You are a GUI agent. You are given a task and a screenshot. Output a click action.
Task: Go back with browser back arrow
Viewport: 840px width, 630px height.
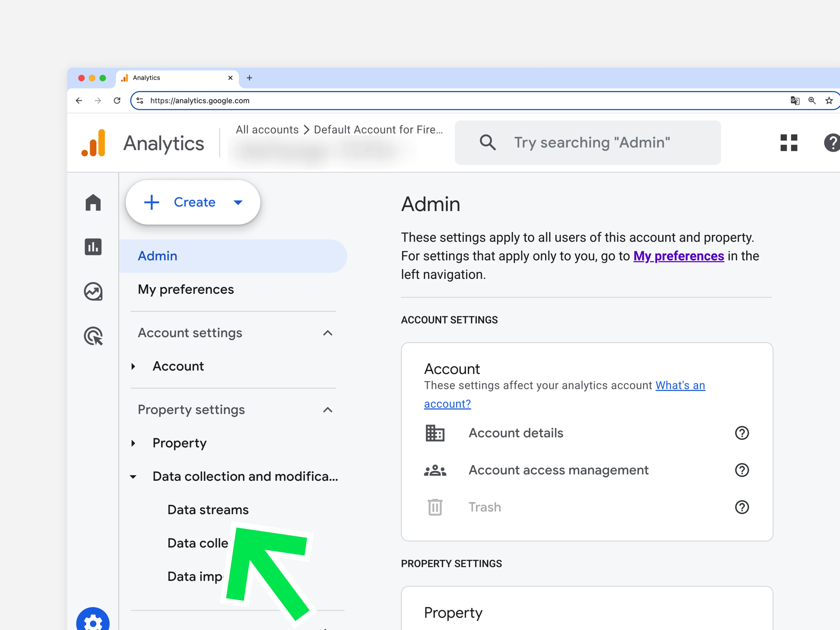[x=79, y=101]
